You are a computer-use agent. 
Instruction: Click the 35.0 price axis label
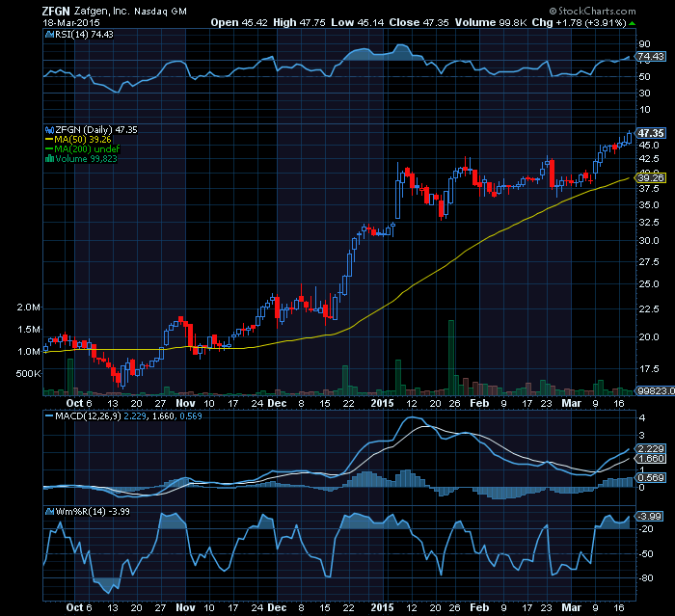(x=649, y=205)
